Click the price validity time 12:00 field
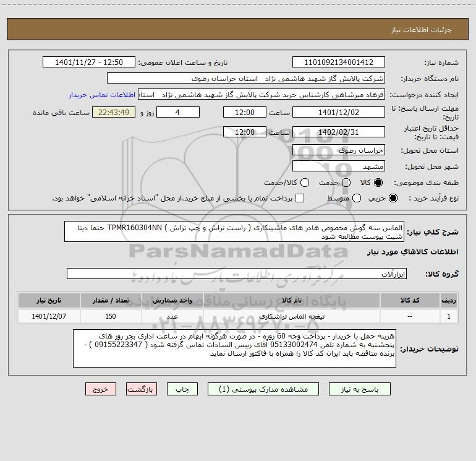The width and height of the screenshot is (476, 461). (x=245, y=132)
